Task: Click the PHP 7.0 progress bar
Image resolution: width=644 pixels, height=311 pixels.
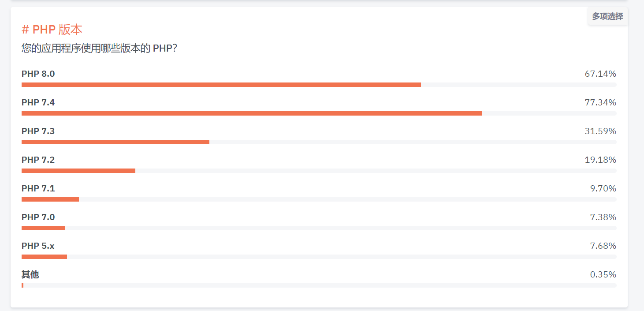Action: pyautogui.click(x=319, y=228)
